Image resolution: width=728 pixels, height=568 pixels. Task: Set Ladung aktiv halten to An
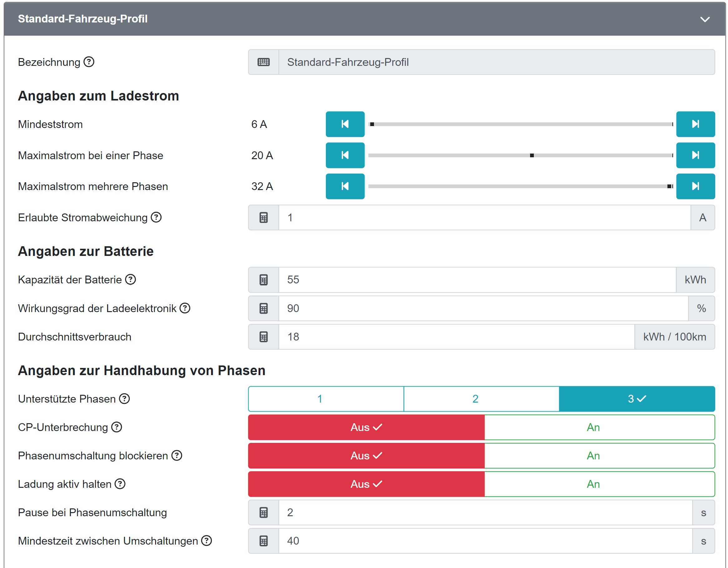[599, 484]
